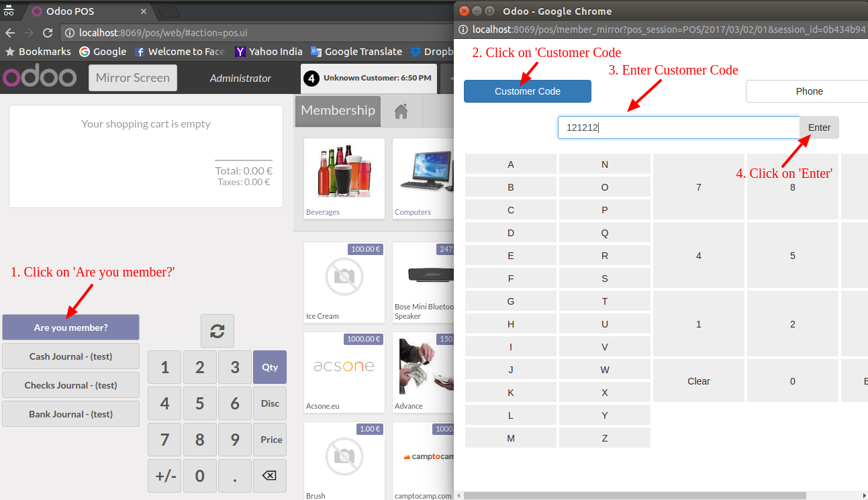
Task: Click the Odoo POS address bar
Action: tap(255, 33)
